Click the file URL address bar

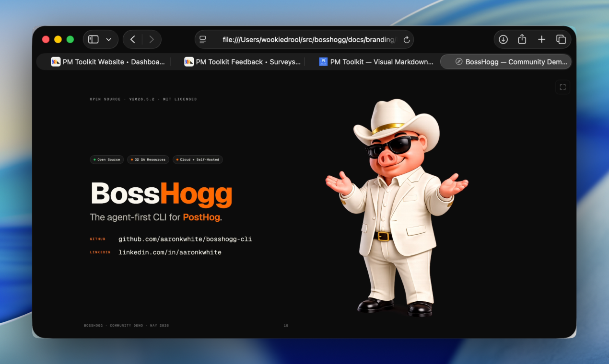pos(304,39)
